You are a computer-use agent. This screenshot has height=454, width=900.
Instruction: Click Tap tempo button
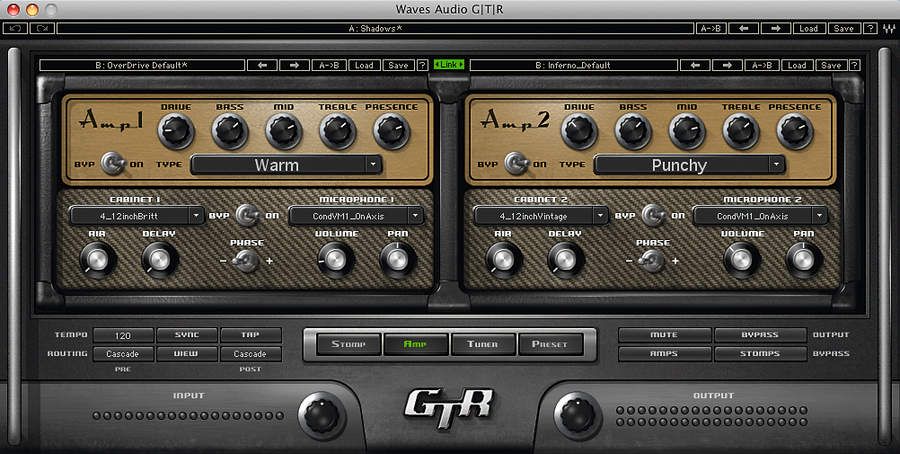(250, 335)
